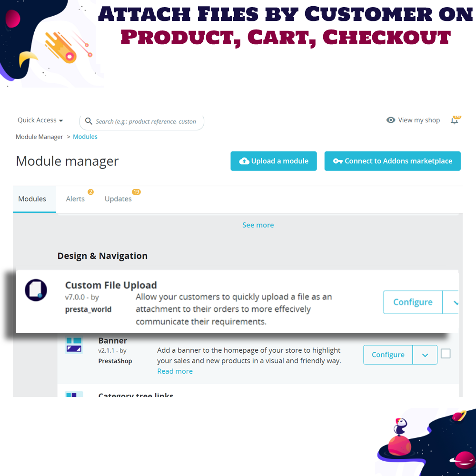Click the See more link
This screenshot has width=476, height=476.
(x=258, y=225)
